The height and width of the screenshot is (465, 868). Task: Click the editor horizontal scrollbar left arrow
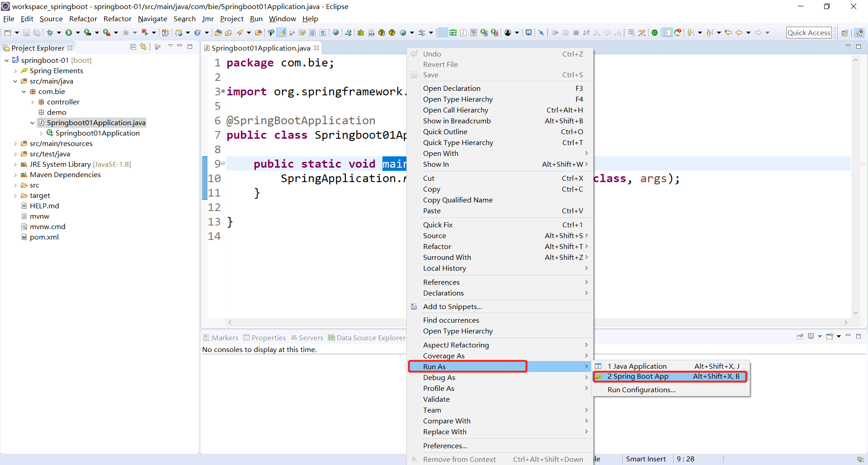click(230, 322)
